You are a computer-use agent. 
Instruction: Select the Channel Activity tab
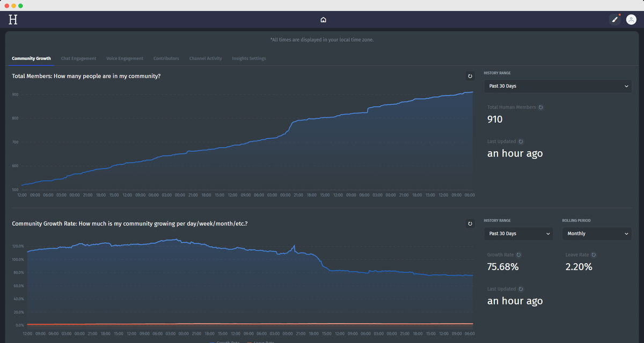(206, 58)
